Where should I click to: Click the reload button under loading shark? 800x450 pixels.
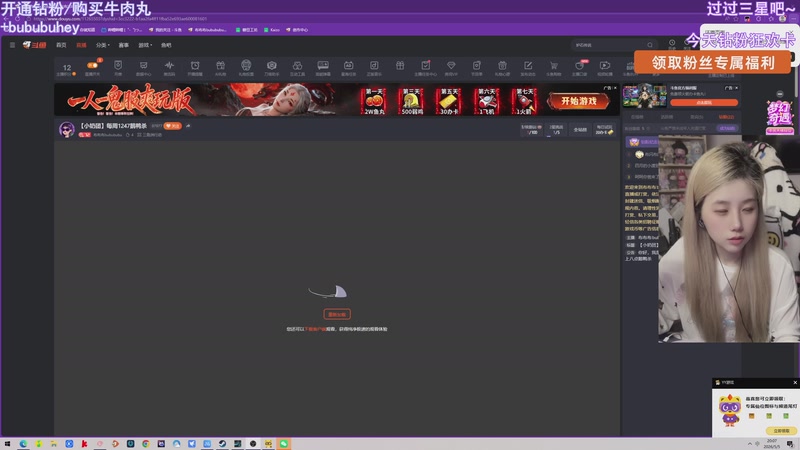(x=337, y=314)
